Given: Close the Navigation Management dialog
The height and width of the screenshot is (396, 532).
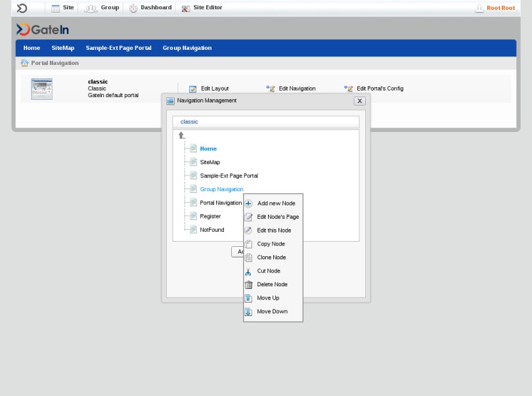Looking at the screenshot, I should [x=359, y=101].
